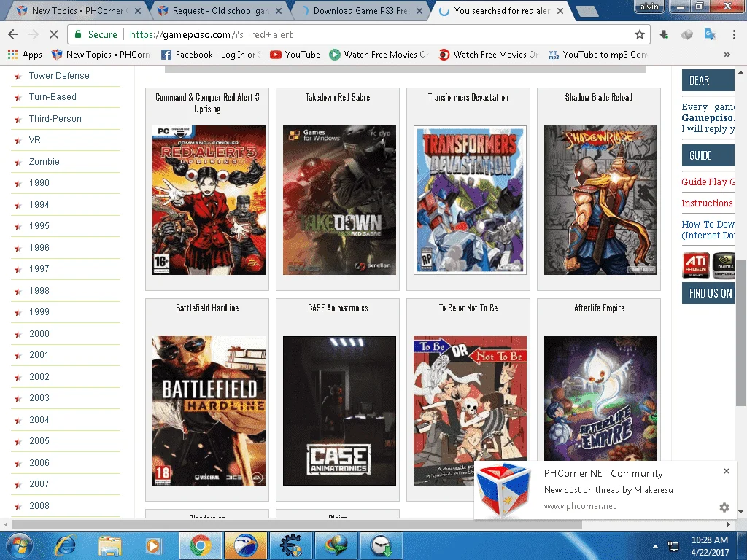Screen dimensions: 747x560
Task: Open the Battlefield Hardline cover image
Action: pyautogui.click(x=209, y=411)
